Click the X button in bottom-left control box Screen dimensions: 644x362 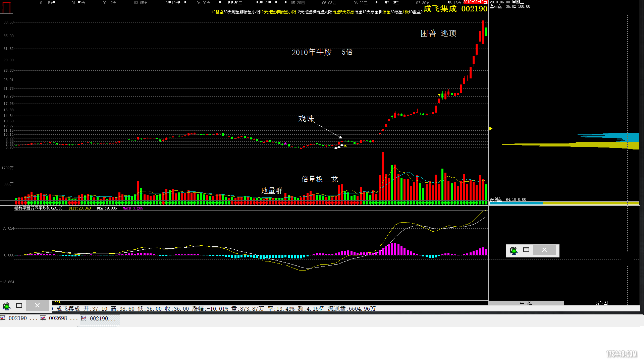[x=37, y=305]
